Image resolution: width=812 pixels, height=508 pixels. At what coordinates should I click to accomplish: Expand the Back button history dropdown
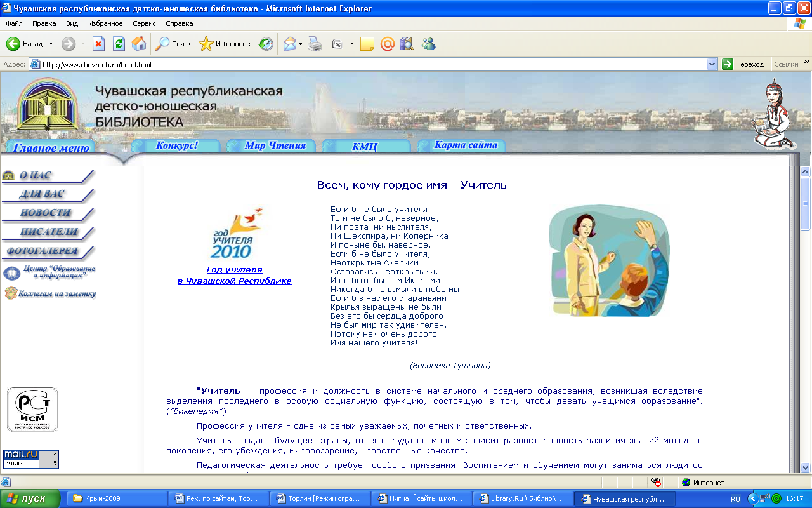click(51, 44)
